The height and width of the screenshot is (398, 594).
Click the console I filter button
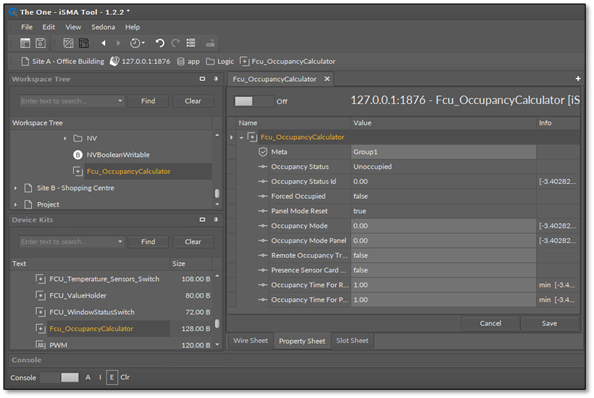tap(100, 378)
